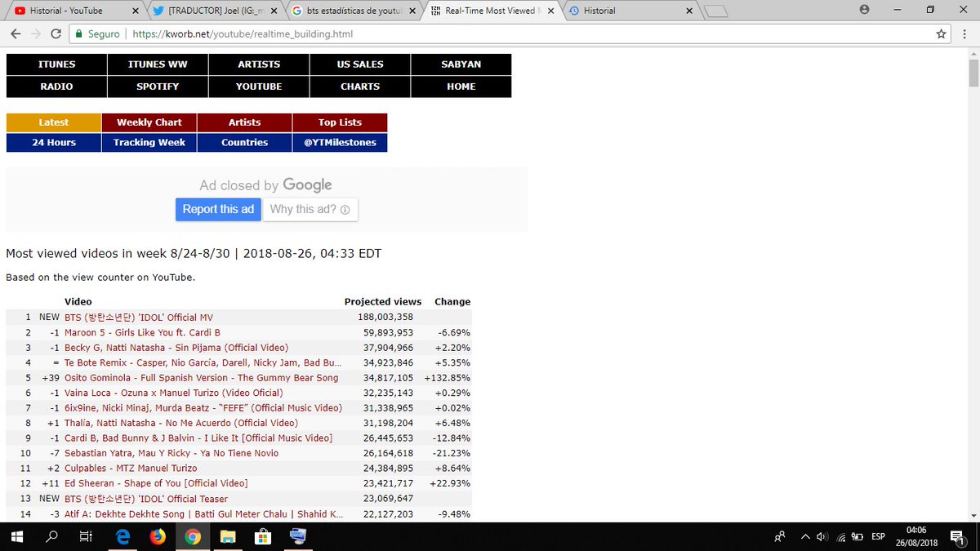Click the Why this ad? button
Screen dimensions: 980x551
tap(310, 209)
